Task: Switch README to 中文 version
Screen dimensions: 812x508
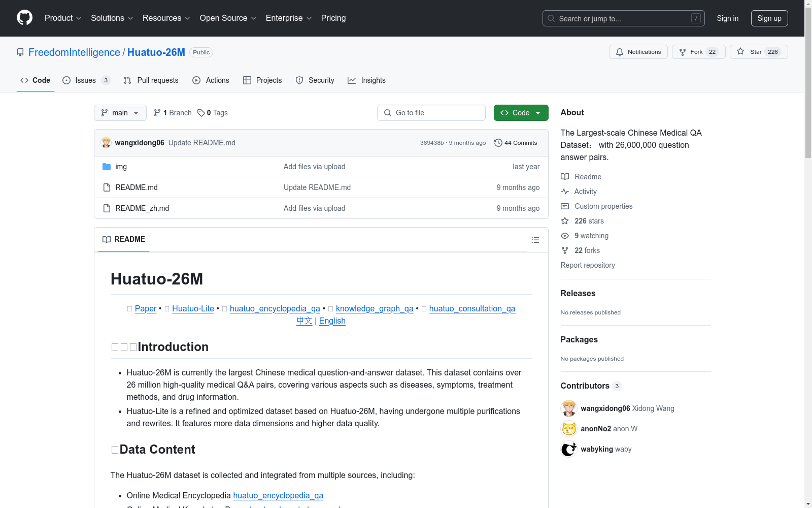Action: 304,321
